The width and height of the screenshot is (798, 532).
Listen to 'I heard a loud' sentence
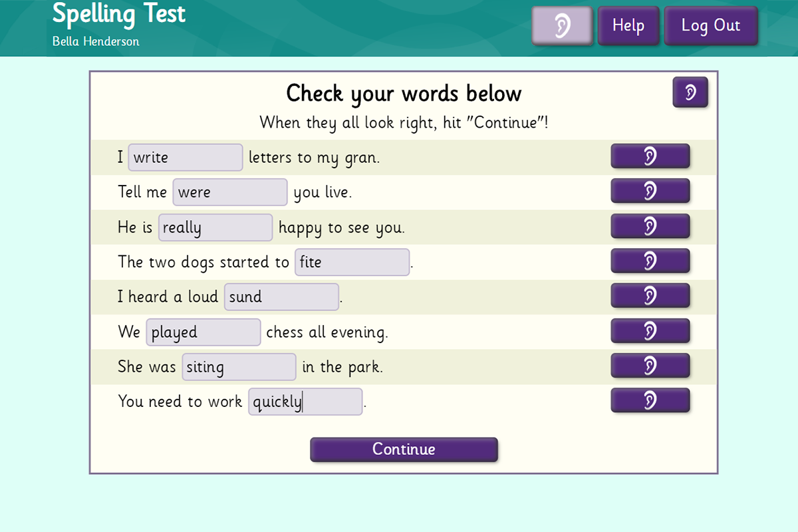click(x=650, y=296)
